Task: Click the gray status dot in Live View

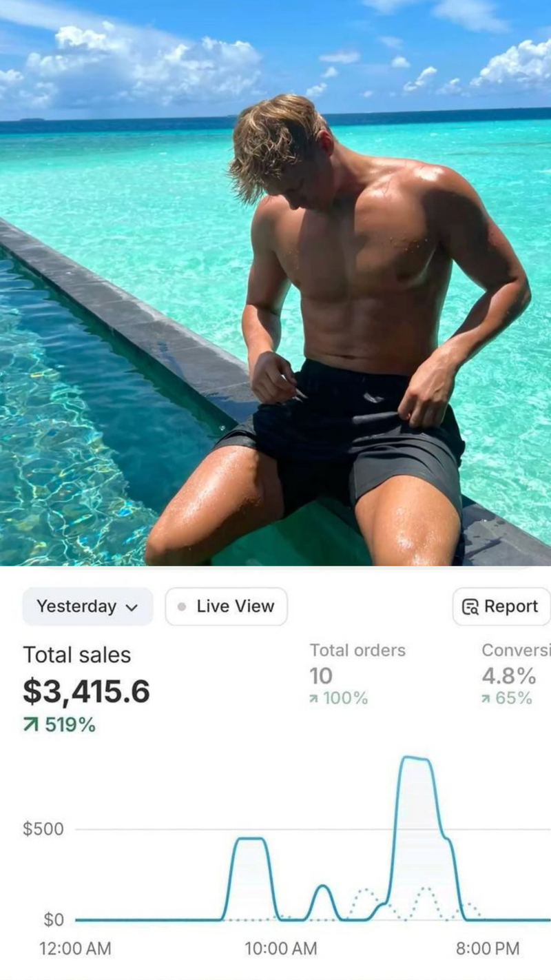Action: click(x=182, y=607)
